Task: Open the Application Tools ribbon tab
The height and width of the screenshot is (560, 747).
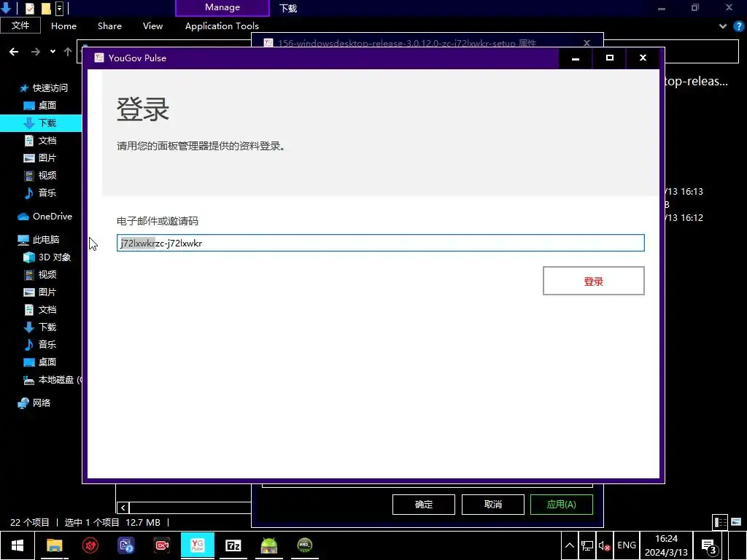Action: coord(222,26)
